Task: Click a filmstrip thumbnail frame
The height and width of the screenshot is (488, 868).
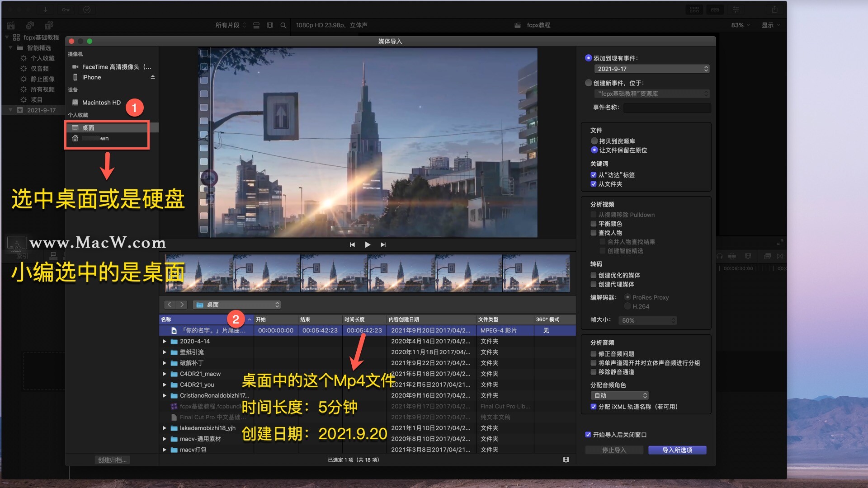Action: [334, 273]
